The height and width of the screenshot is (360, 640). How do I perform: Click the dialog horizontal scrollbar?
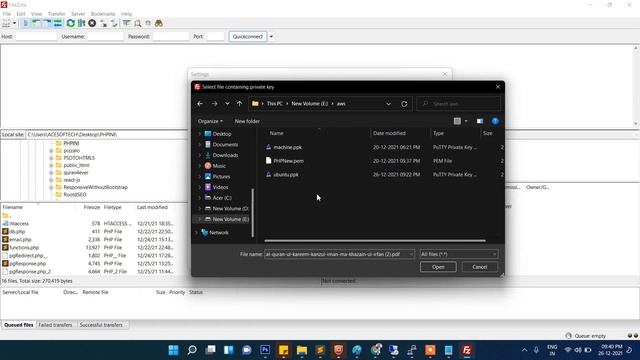(375, 241)
